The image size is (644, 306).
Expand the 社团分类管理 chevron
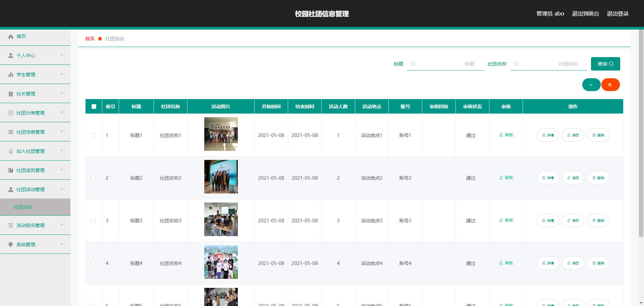coord(62,112)
